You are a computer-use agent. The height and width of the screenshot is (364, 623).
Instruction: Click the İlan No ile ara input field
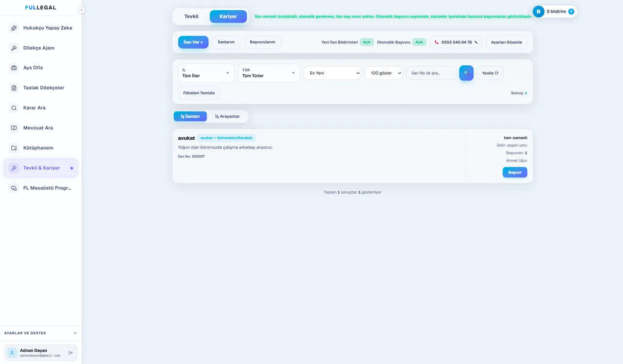click(x=432, y=73)
